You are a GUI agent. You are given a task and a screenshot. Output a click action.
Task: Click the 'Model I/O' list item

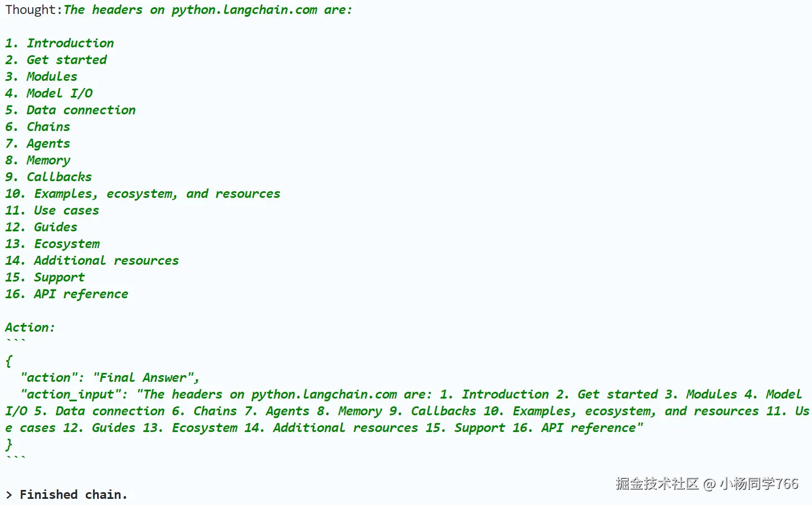click(59, 94)
